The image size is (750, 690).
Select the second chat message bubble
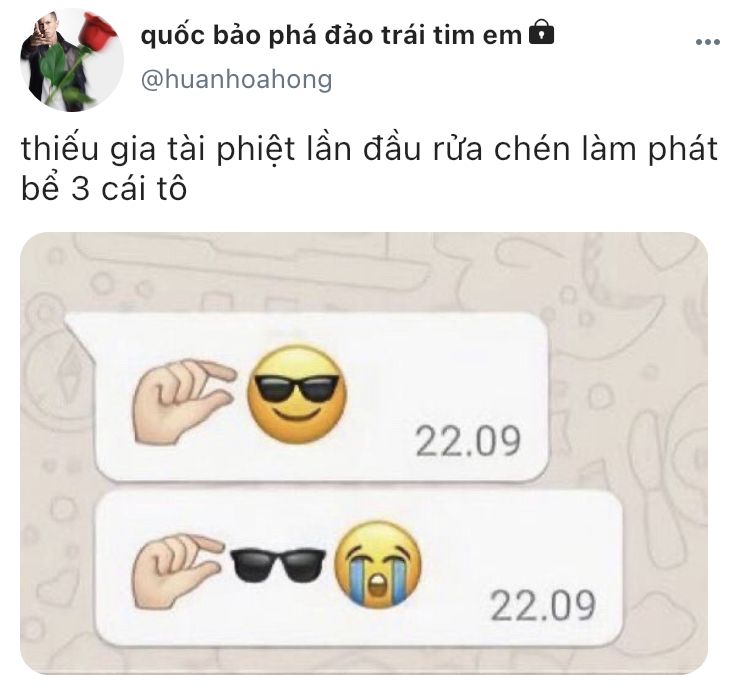[x=359, y=568]
